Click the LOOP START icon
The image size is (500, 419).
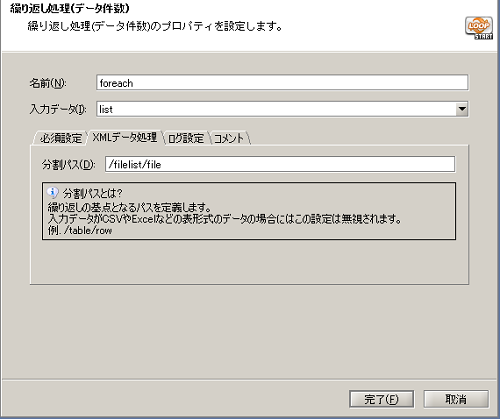479,28
